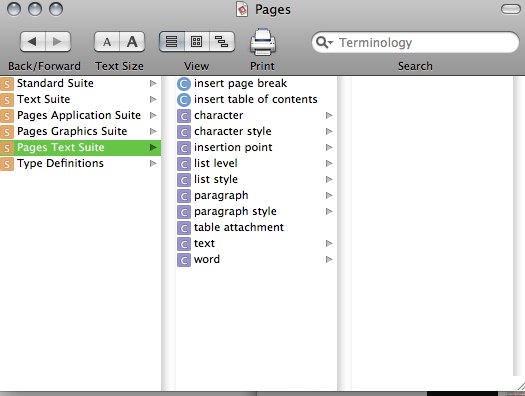The width and height of the screenshot is (525, 396).
Task: Open the insert table of contents command
Action: [x=256, y=99]
